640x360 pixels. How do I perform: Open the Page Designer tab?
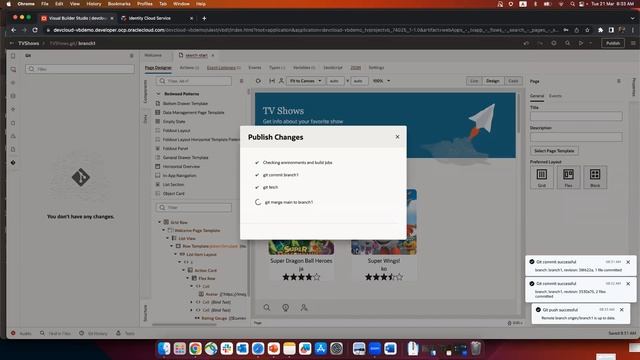[x=158, y=68]
